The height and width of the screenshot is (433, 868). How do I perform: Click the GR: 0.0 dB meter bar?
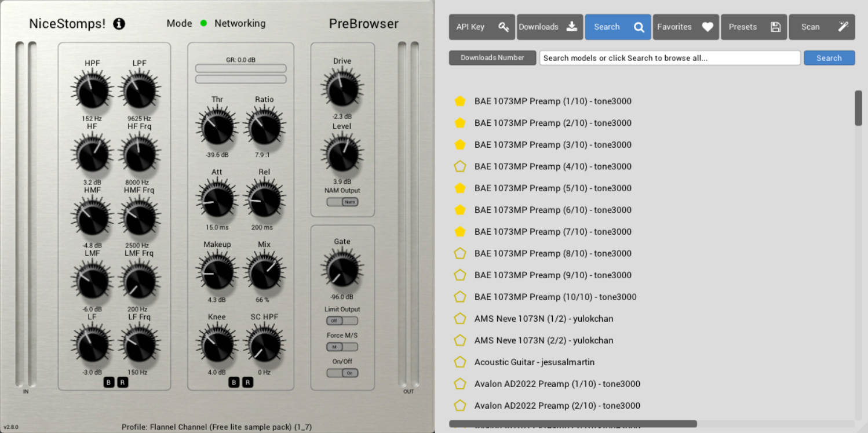[240, 68]
